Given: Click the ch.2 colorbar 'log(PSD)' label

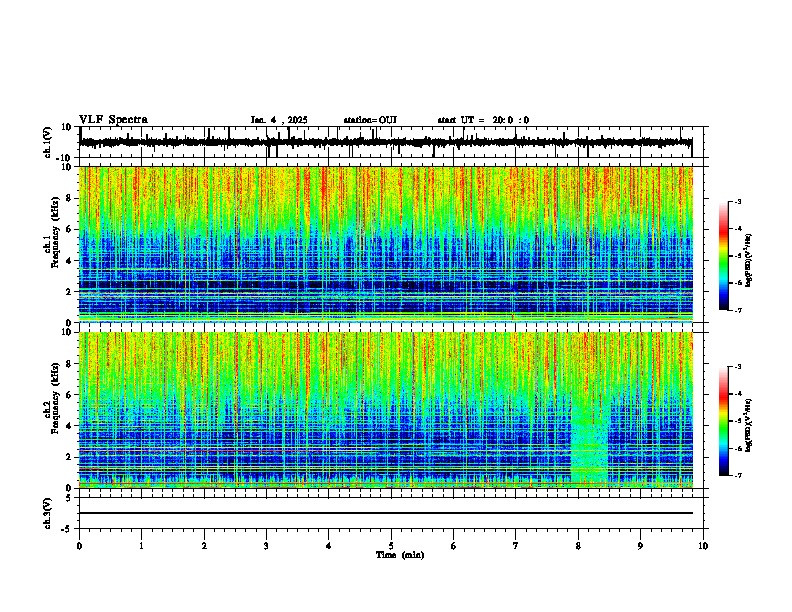Looking at the screenshot, I should tap(749, 425).
